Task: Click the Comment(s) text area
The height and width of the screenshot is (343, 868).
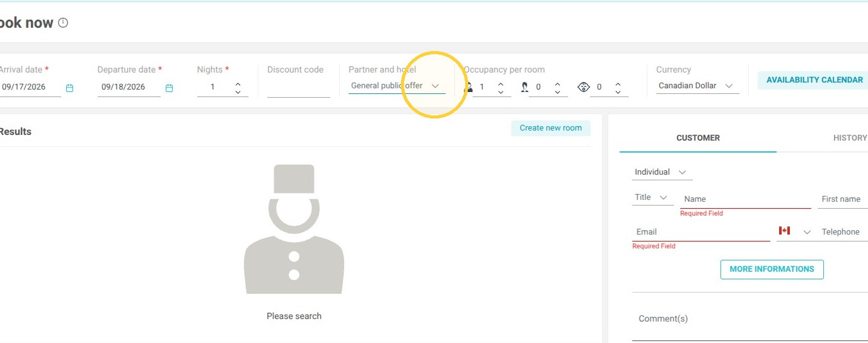Action: pos(750,322)
